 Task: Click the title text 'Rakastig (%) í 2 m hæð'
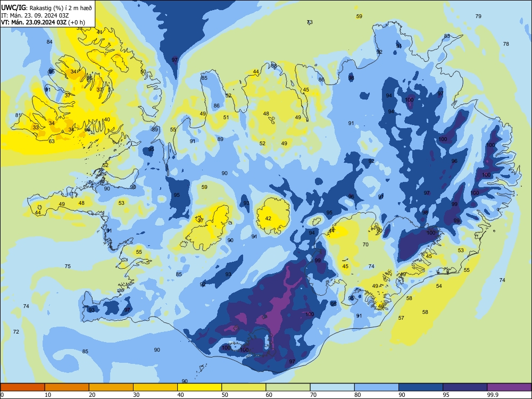click(61, 8)
